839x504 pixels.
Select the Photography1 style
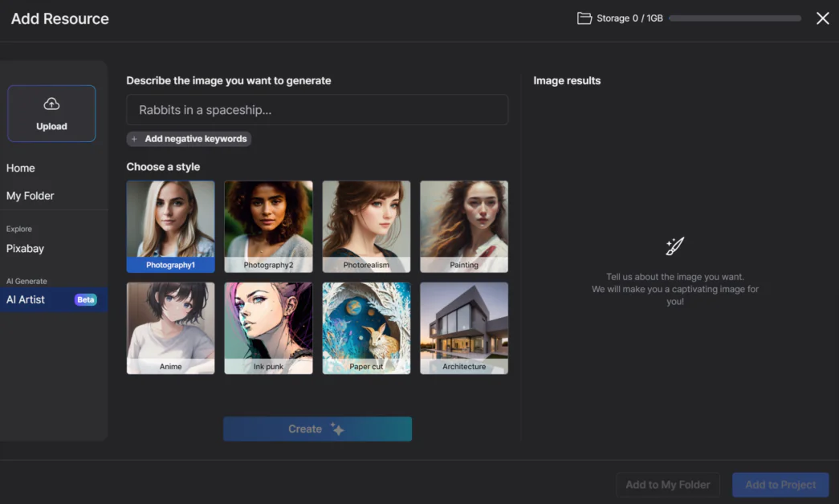point(170,226)
